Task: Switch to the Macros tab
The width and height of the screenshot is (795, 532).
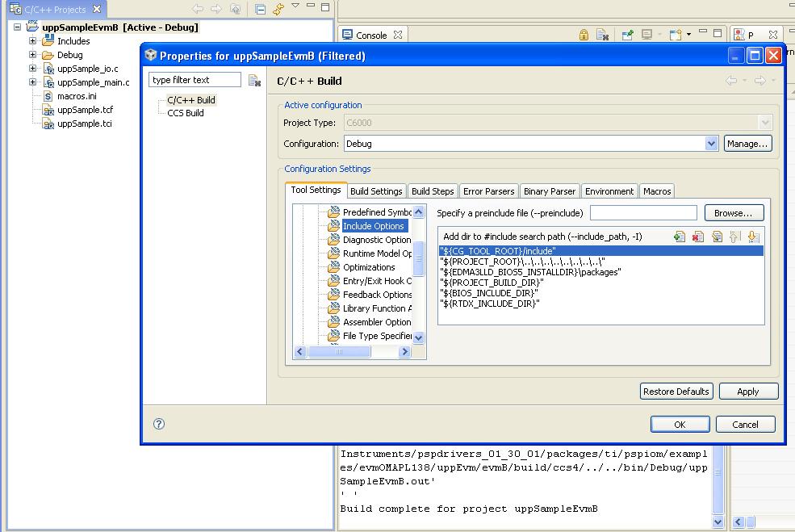Action: pyautogui.click(x=657, y=191)
